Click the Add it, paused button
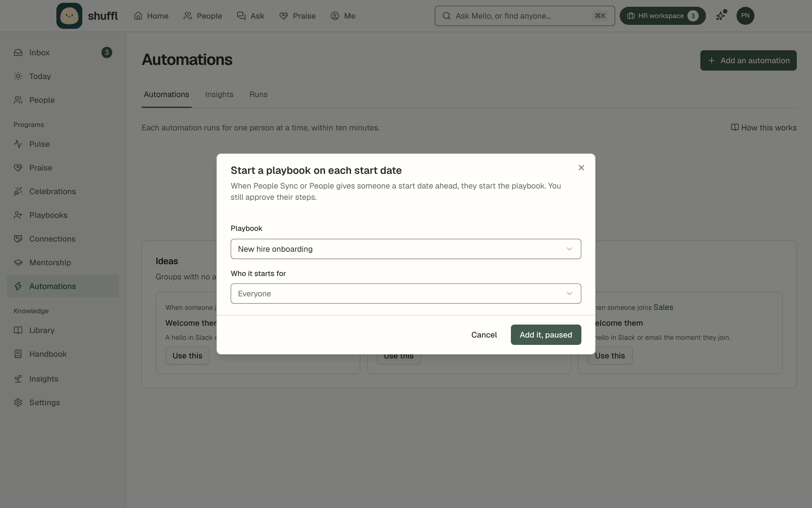The image size is (812, 508). click(546, 335)
